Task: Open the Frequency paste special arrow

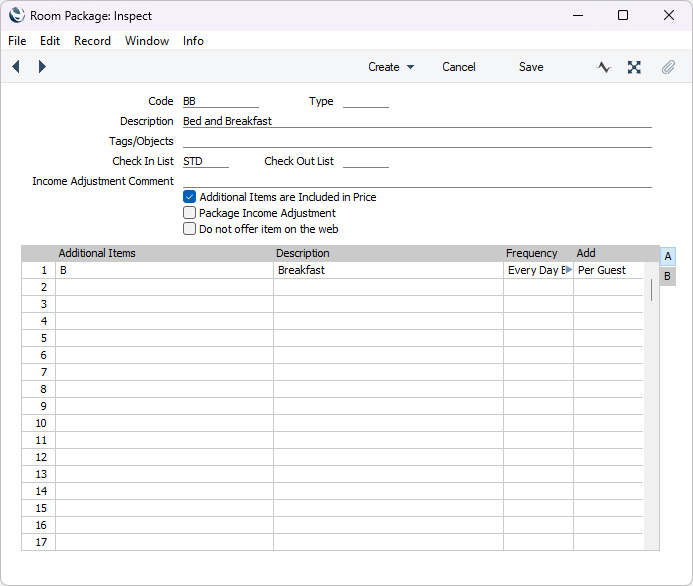Action: point(569,270)
